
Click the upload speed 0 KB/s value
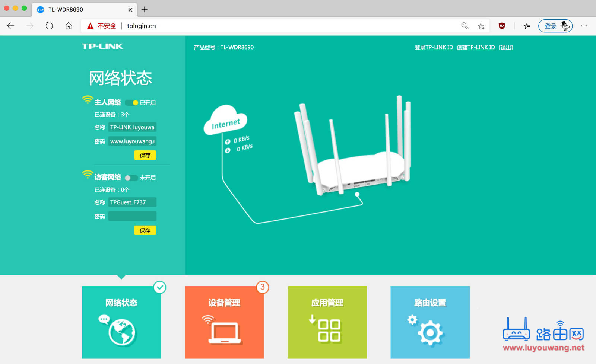pyautogui.click(x=241, y=140)
